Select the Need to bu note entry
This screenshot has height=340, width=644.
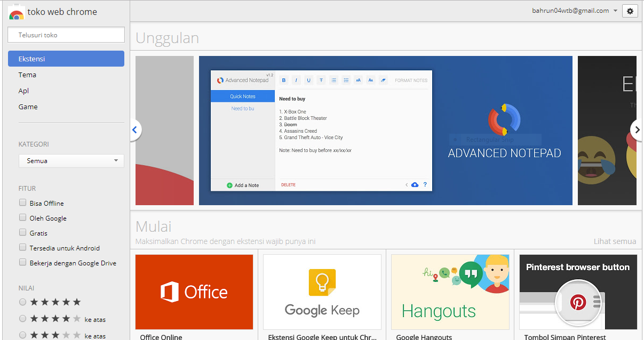pyautogui.click(x=243, y=109)
